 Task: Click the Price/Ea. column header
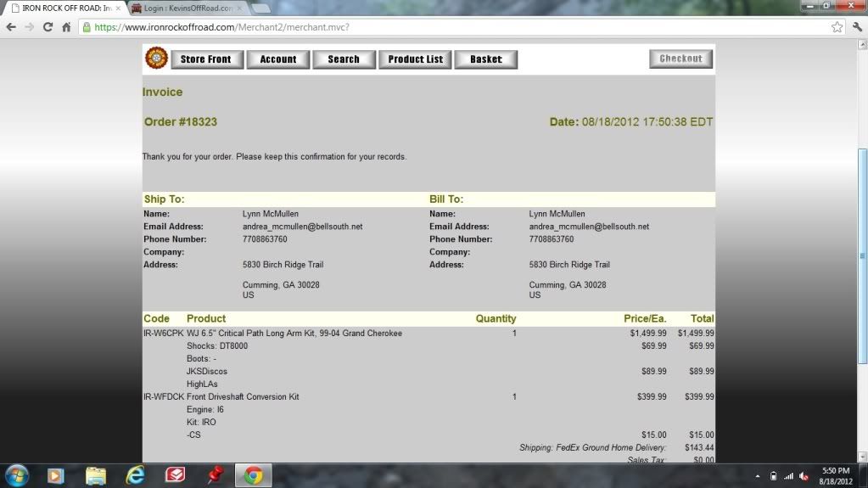coord(645,318)
